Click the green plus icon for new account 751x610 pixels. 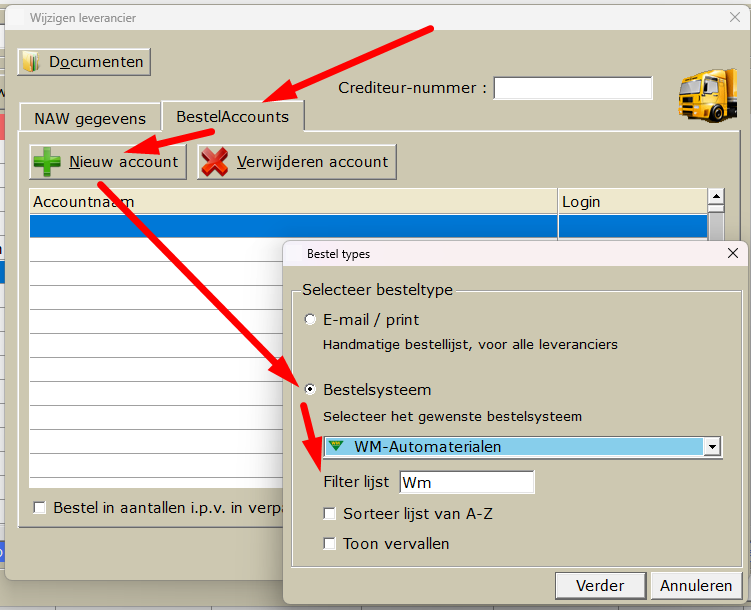(47, 162)
